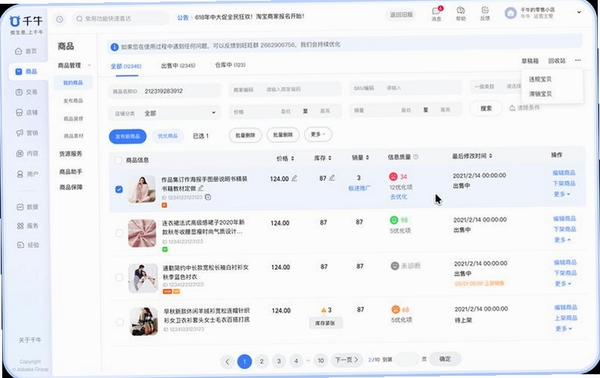The image size is (600, 378).
Task: Click the green smiley quality icon 98
Action: tap(394, 220)
